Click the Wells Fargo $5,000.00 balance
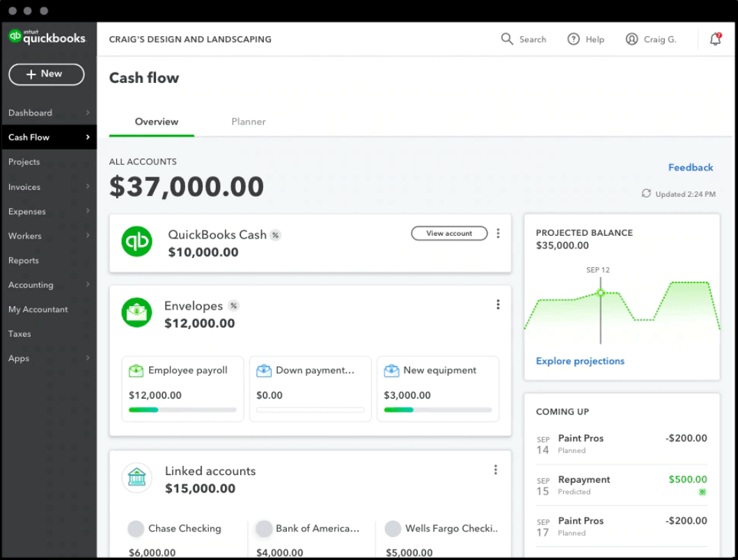Image resolution: width=738 pixels, height=560 pixels. coord(409,553)
